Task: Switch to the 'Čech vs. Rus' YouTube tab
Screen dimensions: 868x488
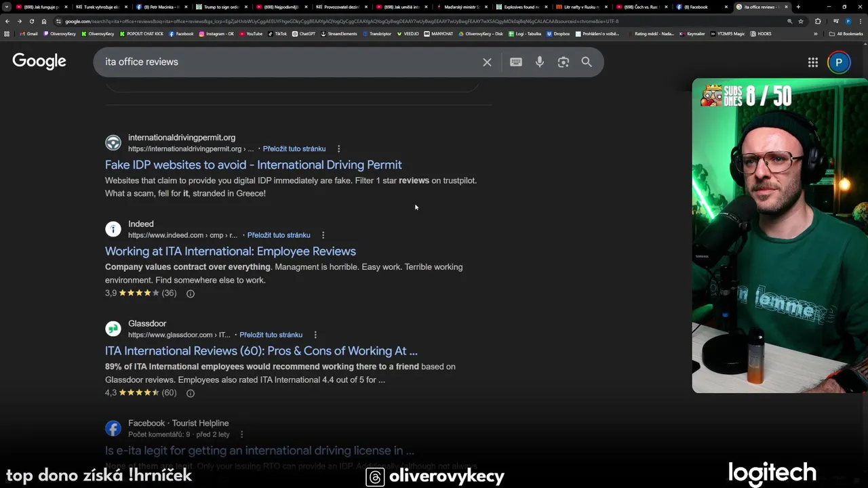Action: (x=640, y=7)
